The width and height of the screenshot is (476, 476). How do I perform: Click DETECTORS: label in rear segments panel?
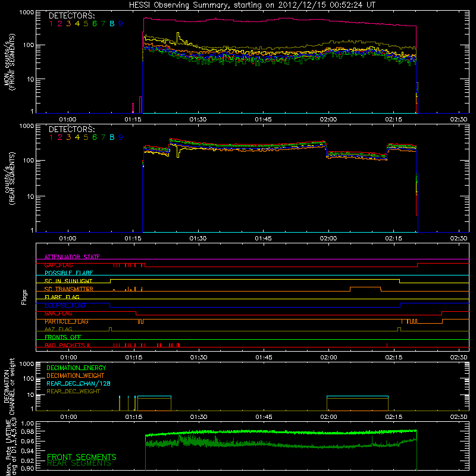coord(71,129)
